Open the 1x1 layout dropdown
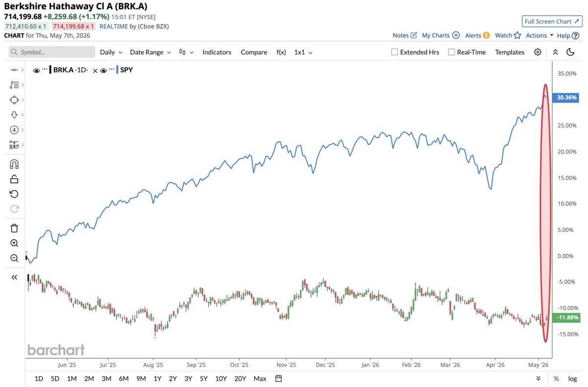588x387 pixels. tap(303, 52)
